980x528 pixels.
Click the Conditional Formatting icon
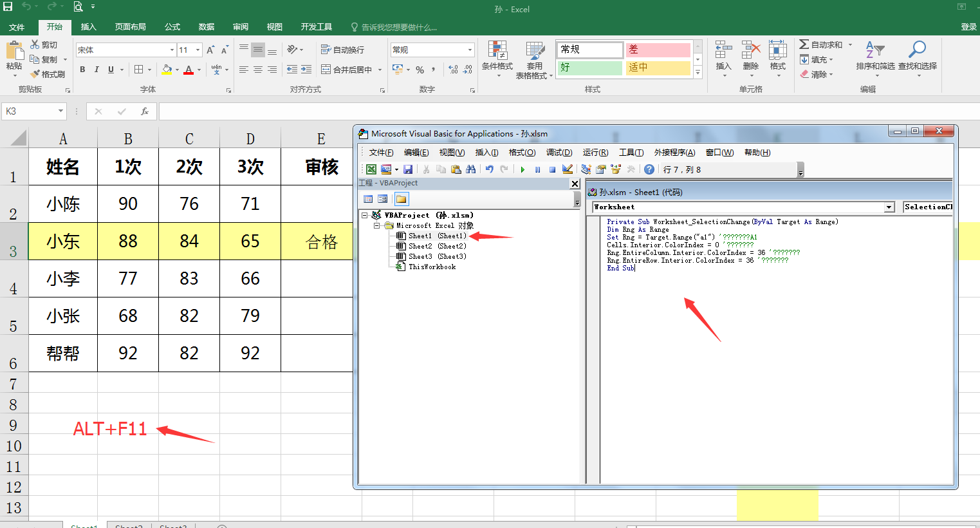[497, 59]
